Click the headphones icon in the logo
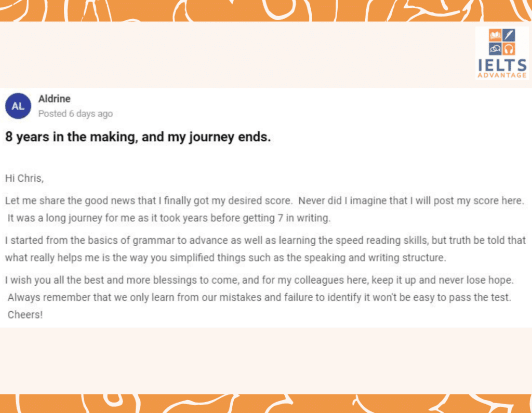The image size is (532, 413). pyautogui.click(x=509, y=49)
